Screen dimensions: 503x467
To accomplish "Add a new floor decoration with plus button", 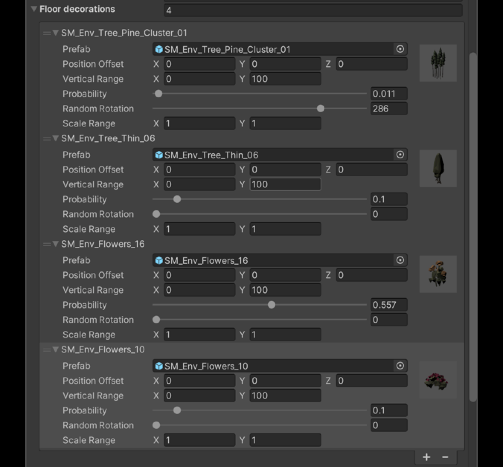I will click(426, 457).
